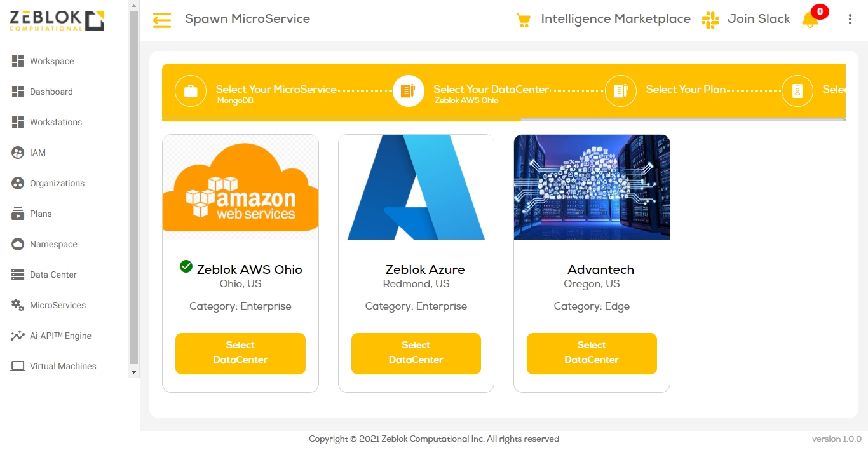Go to IAM in the sidebar
The width and height of the screenshot is (868, 450).
click(x=37, y=153)
